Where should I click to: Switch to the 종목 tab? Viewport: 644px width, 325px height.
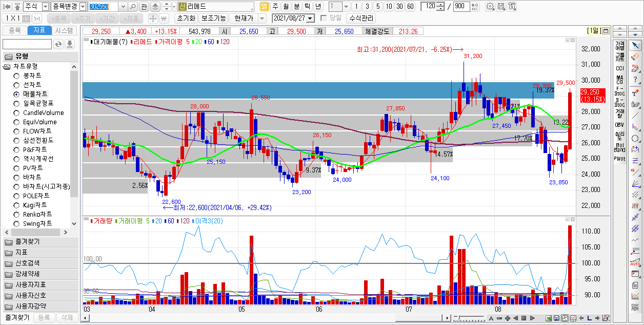[x=14, y=30]
